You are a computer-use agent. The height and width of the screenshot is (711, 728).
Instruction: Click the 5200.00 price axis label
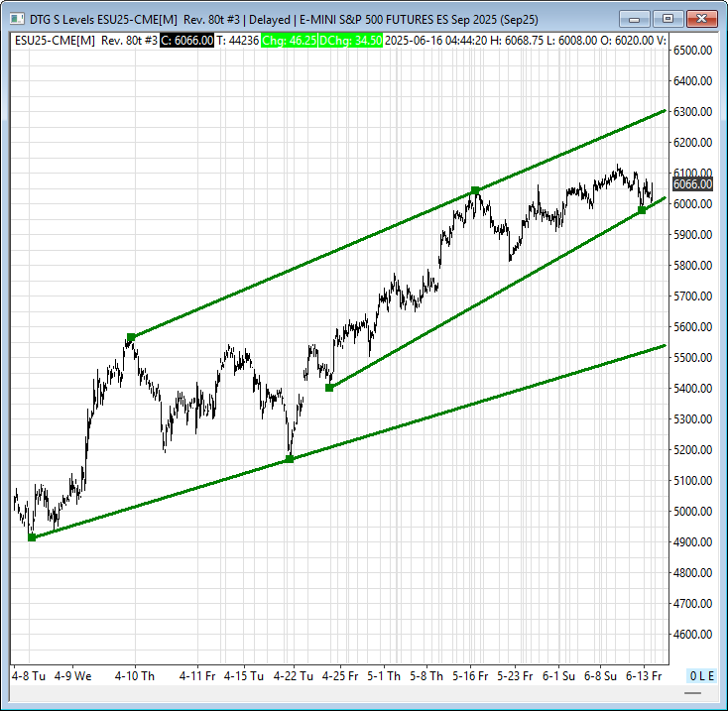pos(692,450)
